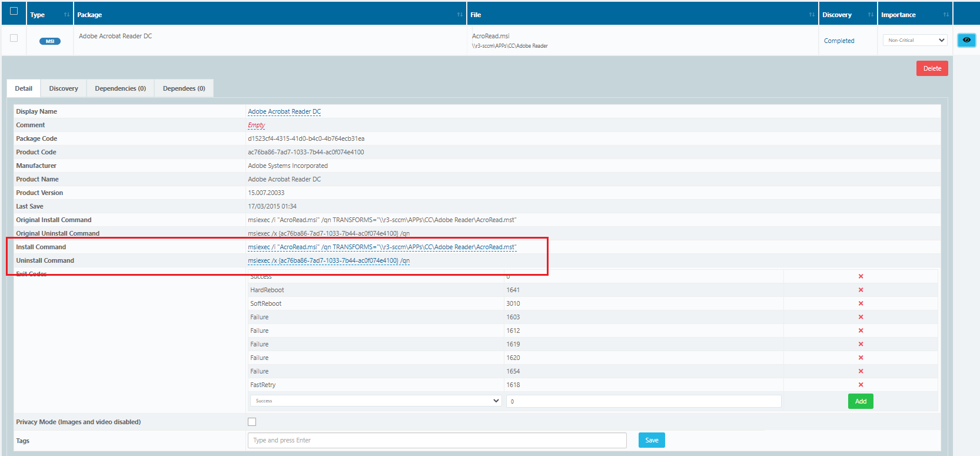The height and width of the screenshot is (456, 980).
Task: Click the Save tags button
Action: [x=652, y=440]
